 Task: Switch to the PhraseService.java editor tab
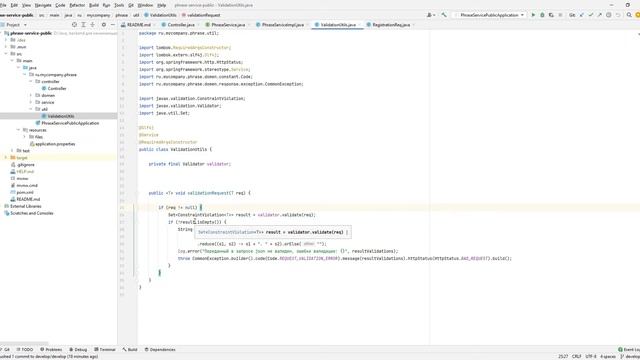pos(226,25)
